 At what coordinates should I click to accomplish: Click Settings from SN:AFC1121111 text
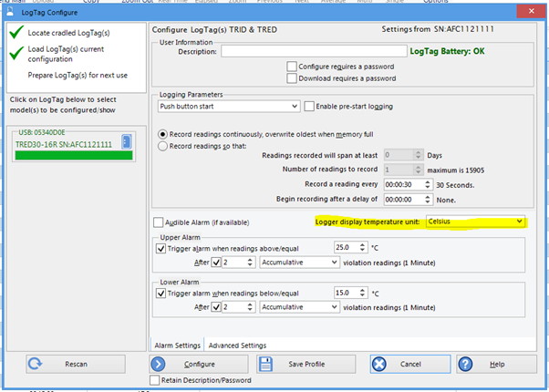(x=438, y=29)
